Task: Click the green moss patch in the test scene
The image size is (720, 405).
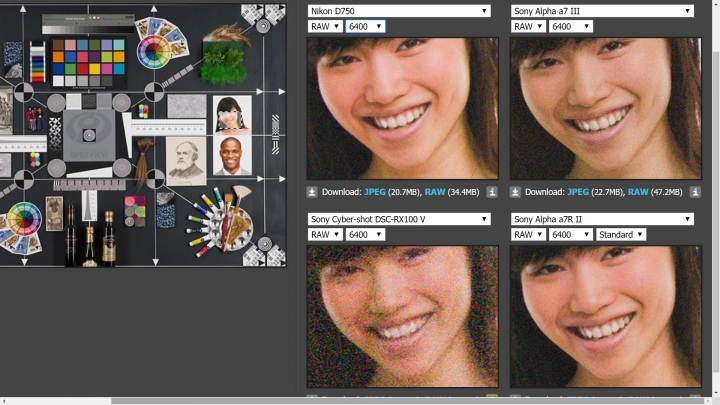Action: click(x=223, y=63)
